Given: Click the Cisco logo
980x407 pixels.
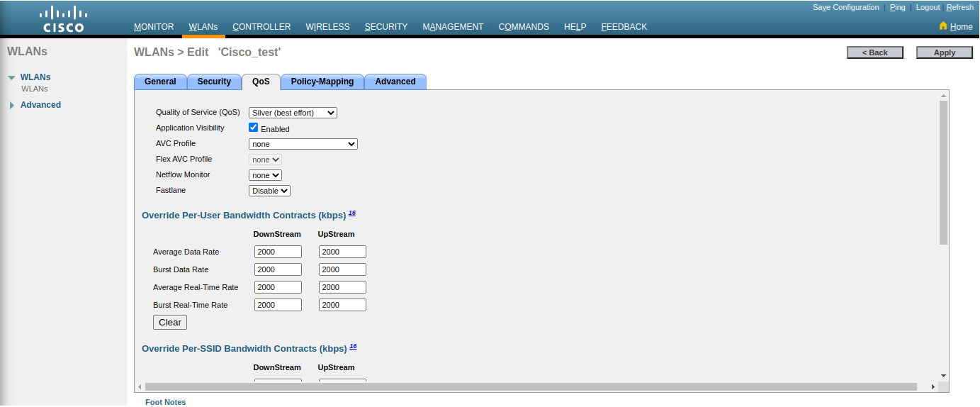Looking at the screenshot, I should pyautogui.click(x=63, y=18).
